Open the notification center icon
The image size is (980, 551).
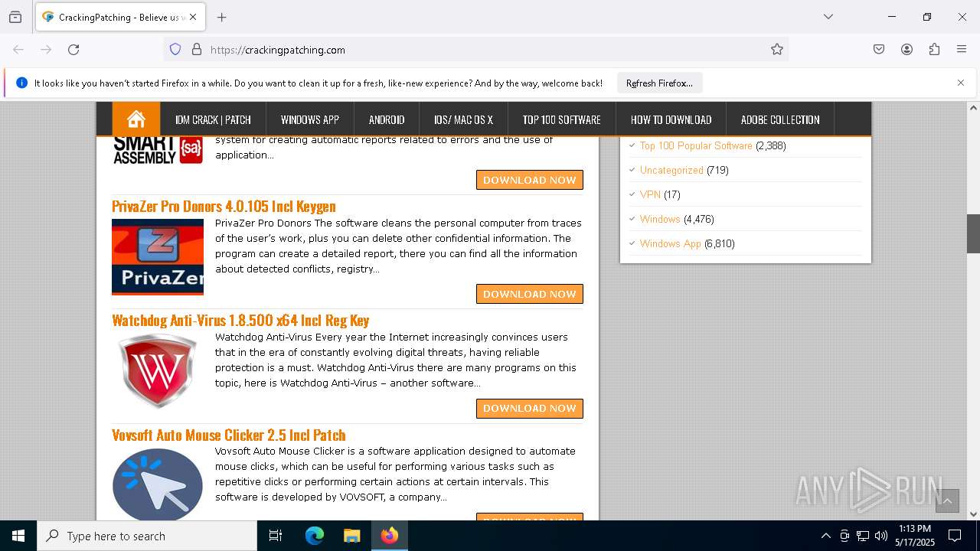tap(955, 536)
